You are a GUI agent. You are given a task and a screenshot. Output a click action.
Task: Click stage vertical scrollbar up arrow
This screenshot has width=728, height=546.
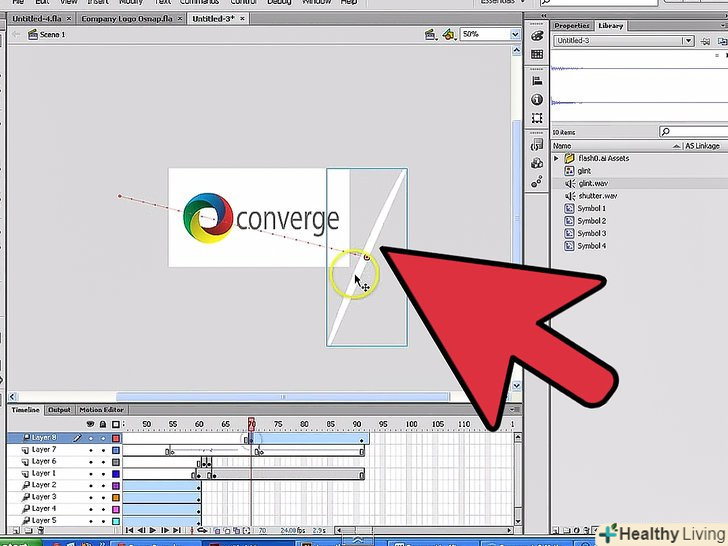(516, 50)
